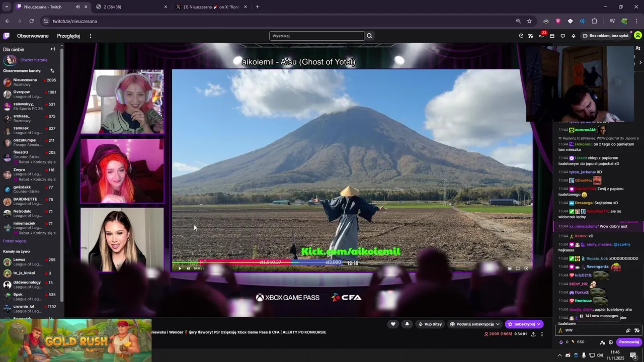Click Chrome media control icon
Viewport: 644px width, 362px height.
coord(612,21)
